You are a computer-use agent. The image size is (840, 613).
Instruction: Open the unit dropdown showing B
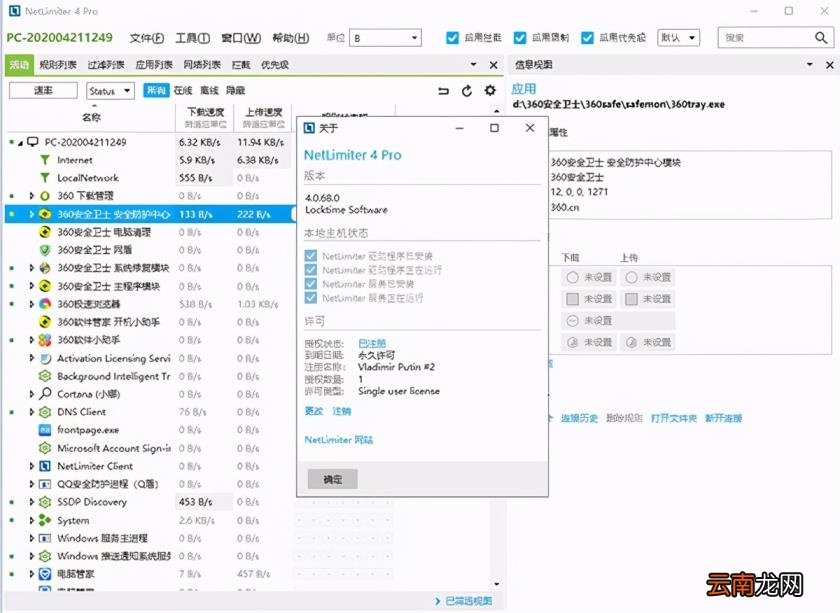click(x=385, y=38)
